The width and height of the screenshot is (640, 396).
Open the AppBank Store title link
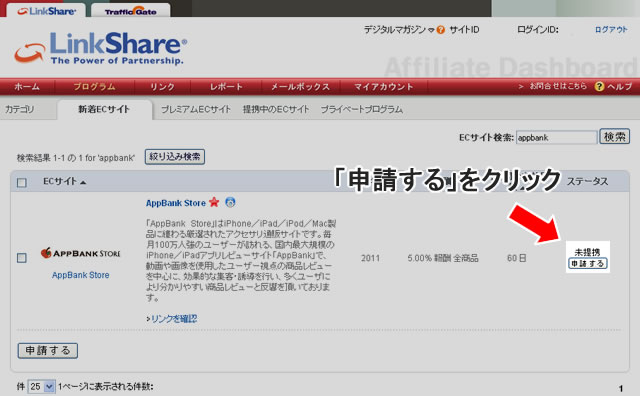[176, 203]
